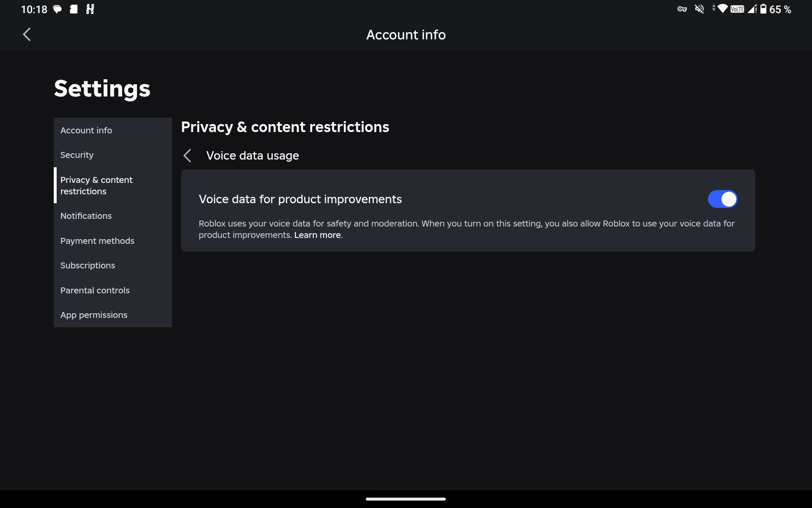The width and height of the screenshot is (812, 508).
Task: Tap the battery status icon
Action: coord(763,9)
